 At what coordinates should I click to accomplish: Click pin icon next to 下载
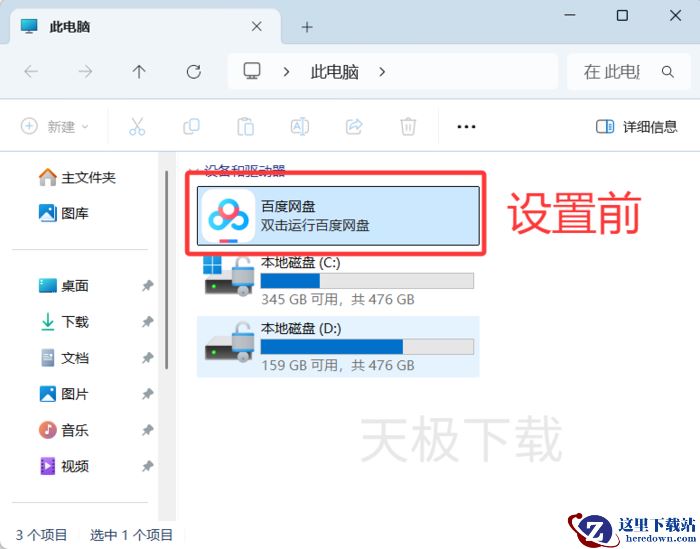(147, 322)
